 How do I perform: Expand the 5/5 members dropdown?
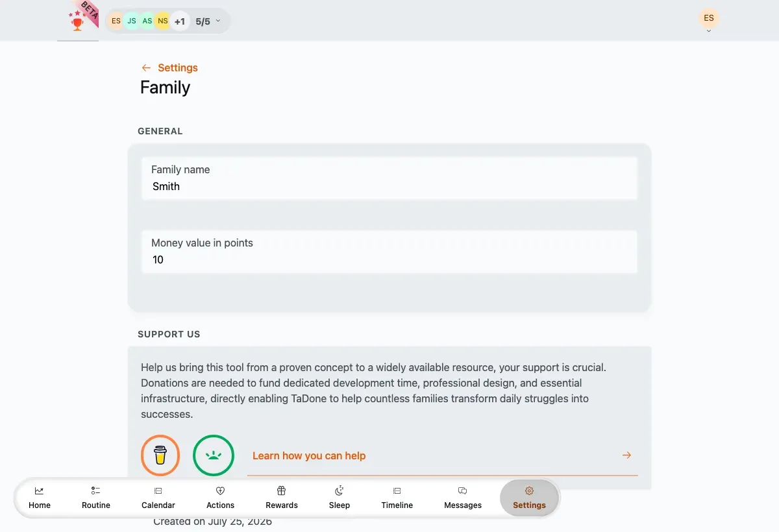click(208, 21)
